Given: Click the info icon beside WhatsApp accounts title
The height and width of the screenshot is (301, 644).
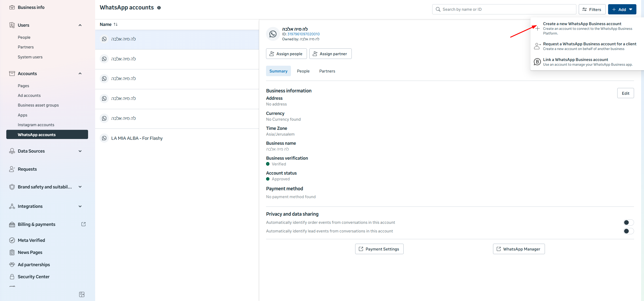Looking at the screenshot, I should [159, 8].
